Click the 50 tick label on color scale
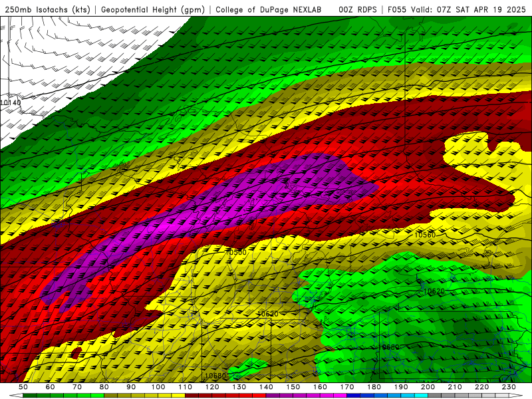The image size is (532, 399). (23, 387)
